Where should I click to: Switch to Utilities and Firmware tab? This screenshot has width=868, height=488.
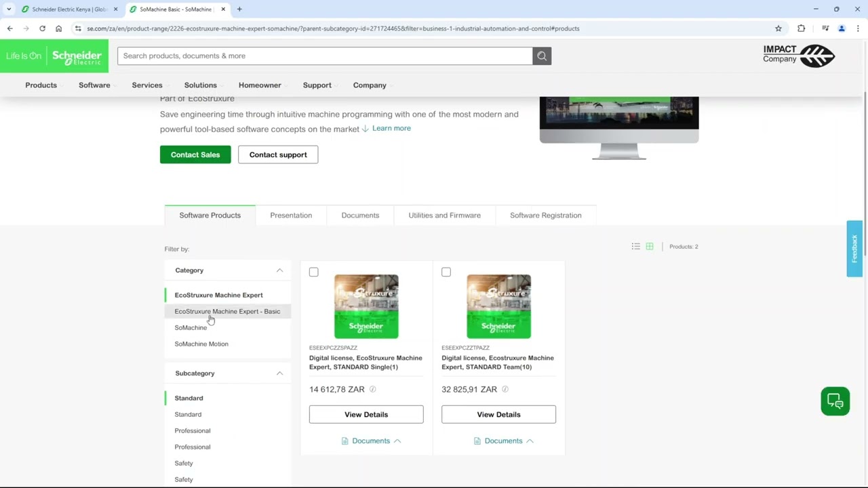(x=444, y=215)
